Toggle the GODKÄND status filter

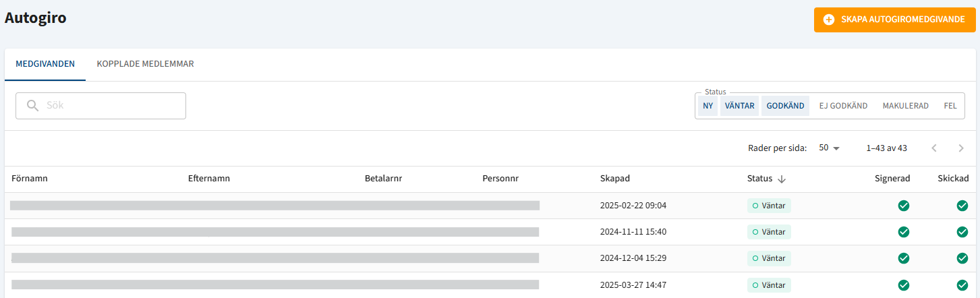pyautogui.click(x=785, y=106)
